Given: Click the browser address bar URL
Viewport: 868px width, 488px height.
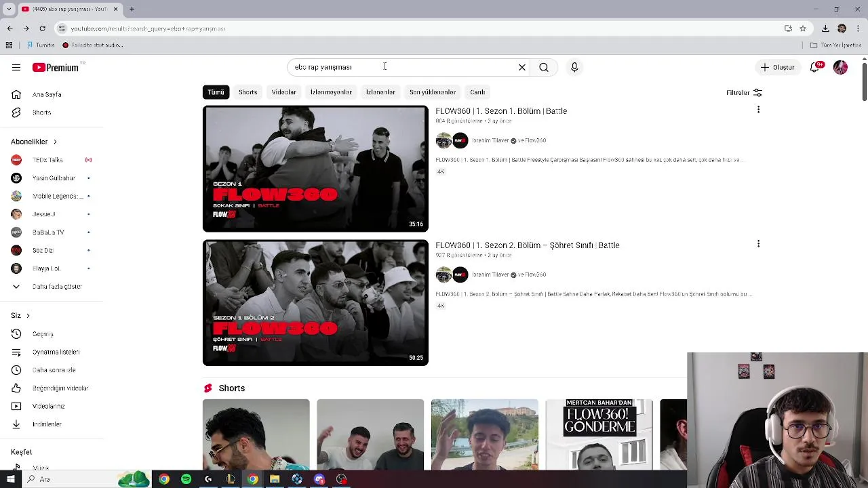Looking at the screenshot, I should click(x=148, y=28).
